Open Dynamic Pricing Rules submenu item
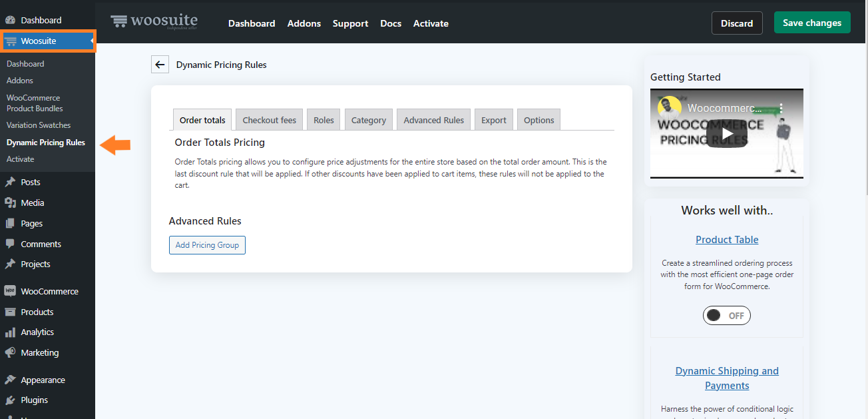The width and height of the screenshot is (868, 419). click(x=47, y=143)
